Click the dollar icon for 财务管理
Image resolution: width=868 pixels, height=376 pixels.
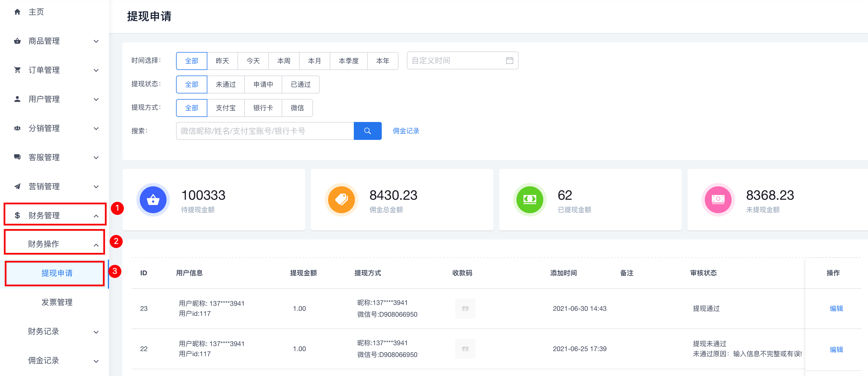click(x=17, y=215)
